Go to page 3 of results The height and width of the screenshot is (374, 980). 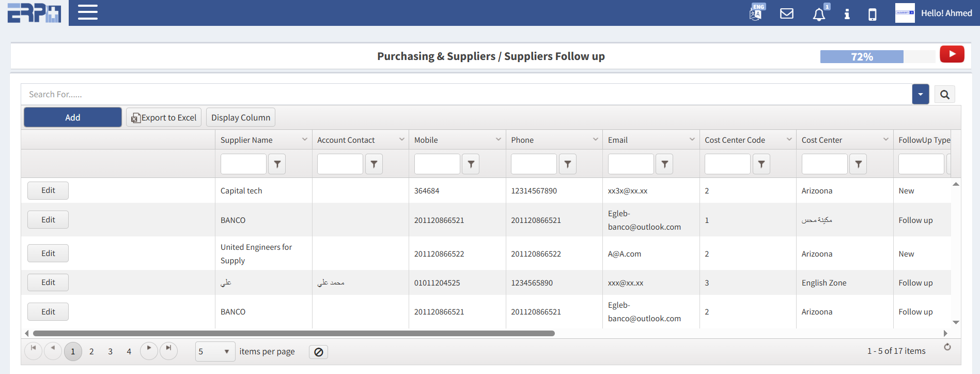pyautogui.click(x=110, y=352)
